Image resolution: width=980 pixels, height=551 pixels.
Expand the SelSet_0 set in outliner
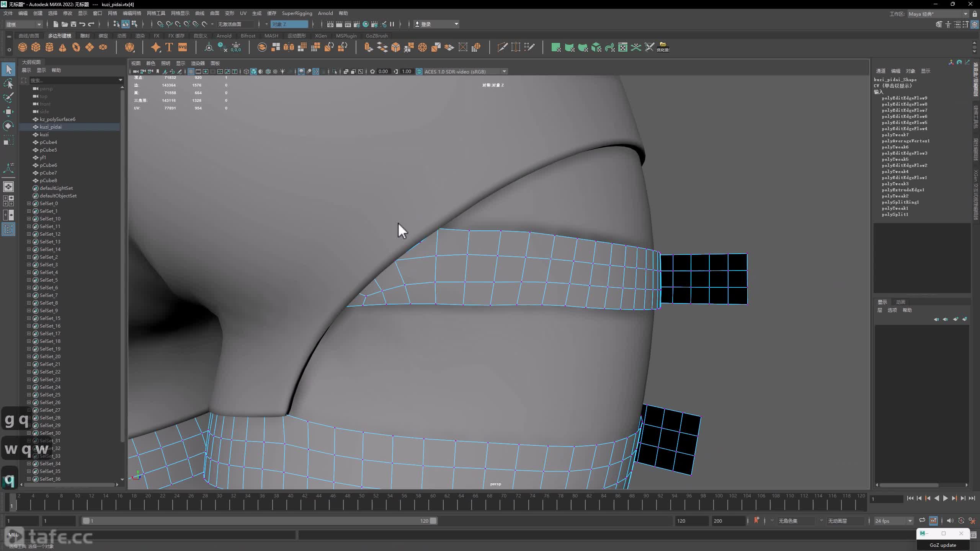coord(29,203)
